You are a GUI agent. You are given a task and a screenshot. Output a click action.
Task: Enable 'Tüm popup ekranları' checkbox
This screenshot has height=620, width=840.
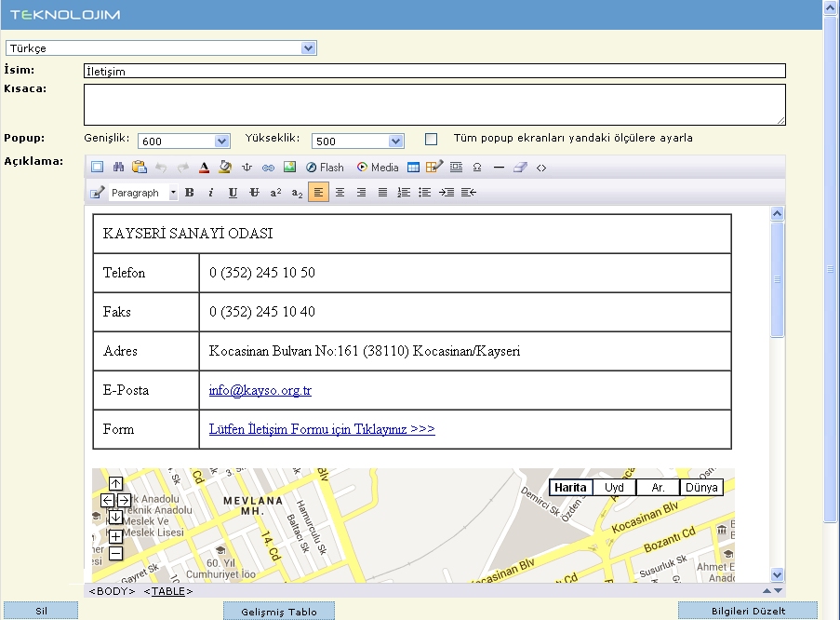coord(432,140)
